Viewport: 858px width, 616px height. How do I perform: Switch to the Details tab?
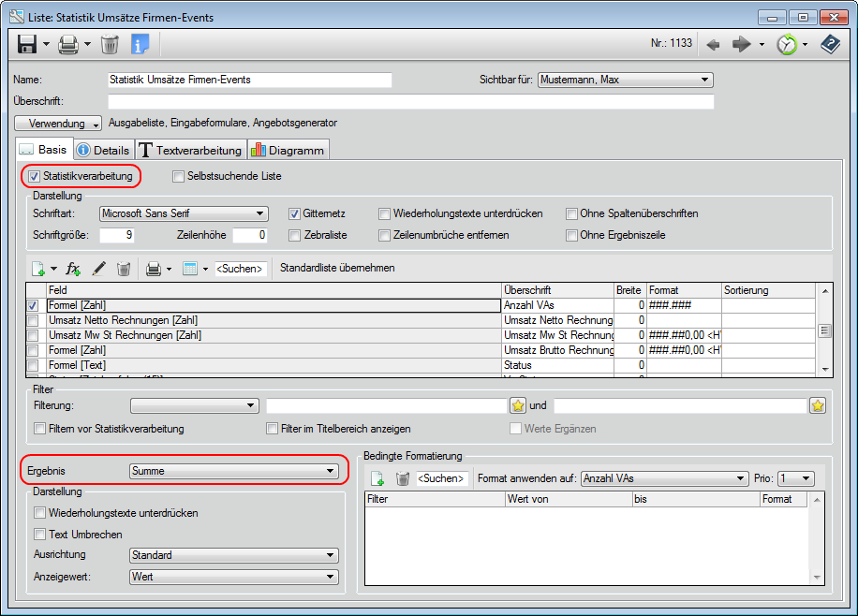pos(103,150)
